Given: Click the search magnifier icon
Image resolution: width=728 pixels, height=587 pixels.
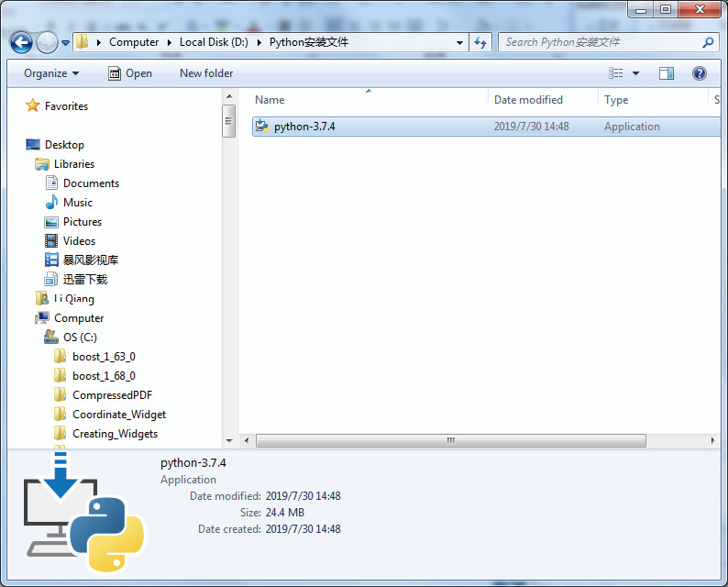Looking at the screenshot, I should pyautogui.click(x=708, y=43).
